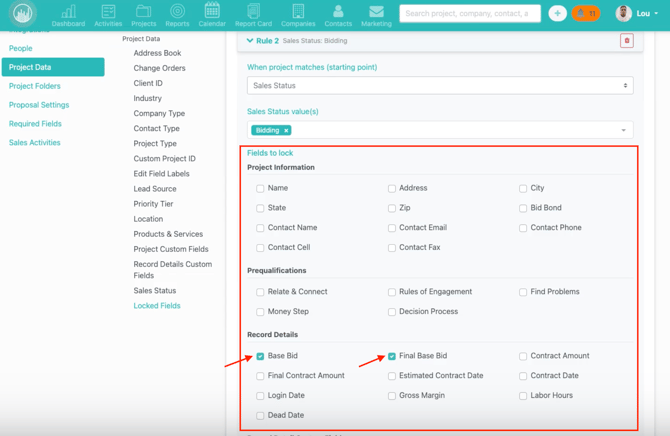670x436 pixels.
Task: Collapse Rule 2 using the chevron
Action: pyautogui.click(x=250, y=41)
